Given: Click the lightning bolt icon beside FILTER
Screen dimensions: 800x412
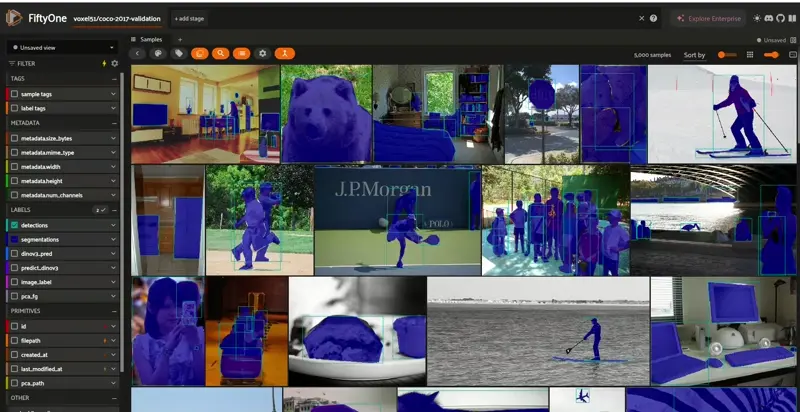Looking at the screenshot, I should click(x=104, y=64).
